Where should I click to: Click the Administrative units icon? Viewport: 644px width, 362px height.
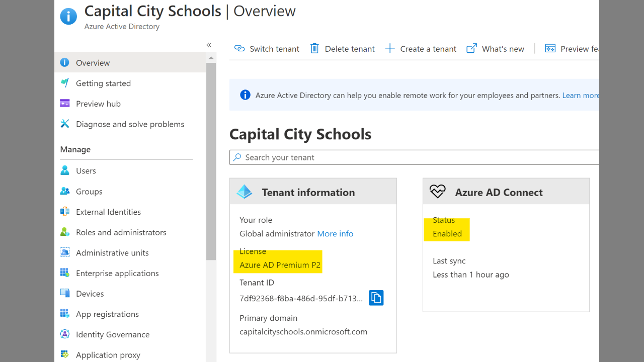tap(64, 252)
